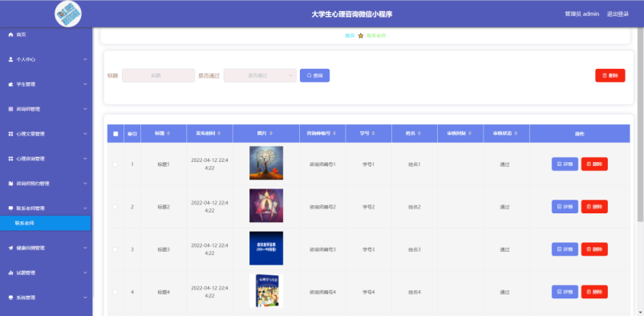This screenshot has height=316, width=644.
Task: Check the checkbox for row 标题3
Action: click(x=115, y=249)
